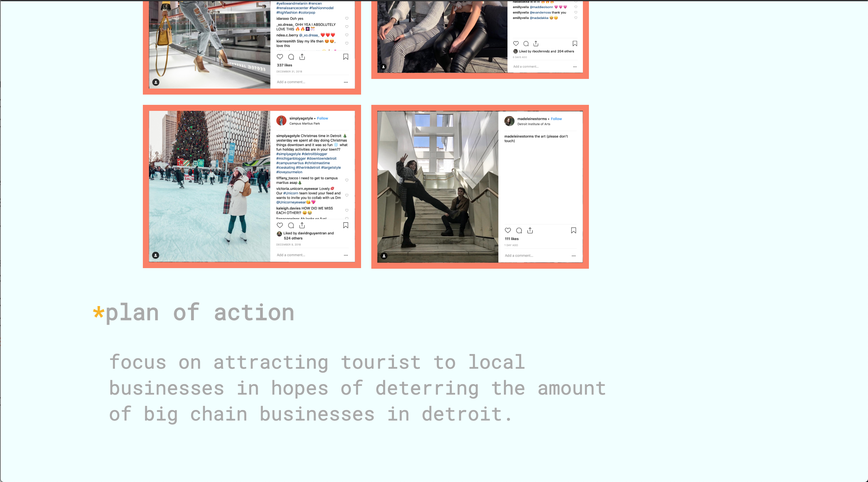Click the share icon on the madeleinestorms post
Image resolution: width=868 pixels, height=482 pixels.
pos(530,230)
